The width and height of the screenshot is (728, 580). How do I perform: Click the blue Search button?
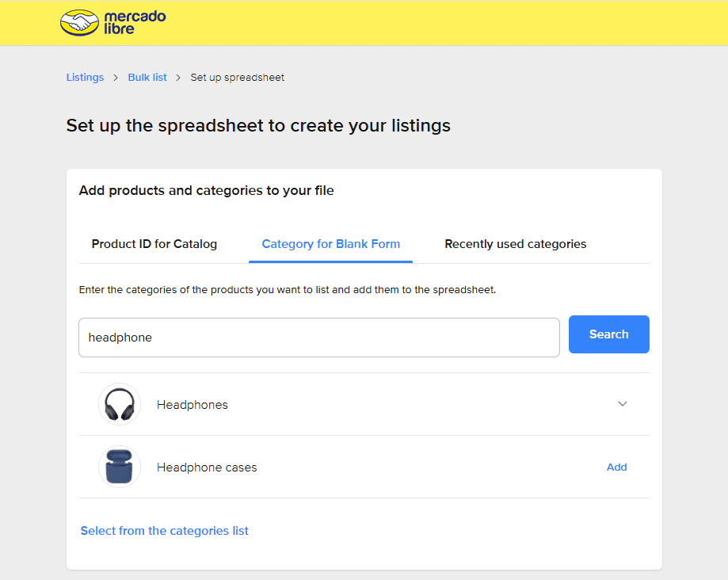click(608, 334)
